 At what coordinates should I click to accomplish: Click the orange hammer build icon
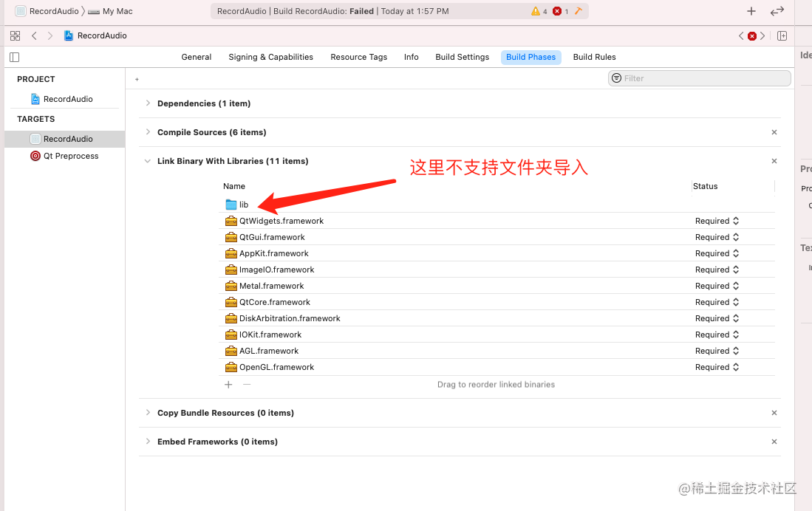pos(579,11)
